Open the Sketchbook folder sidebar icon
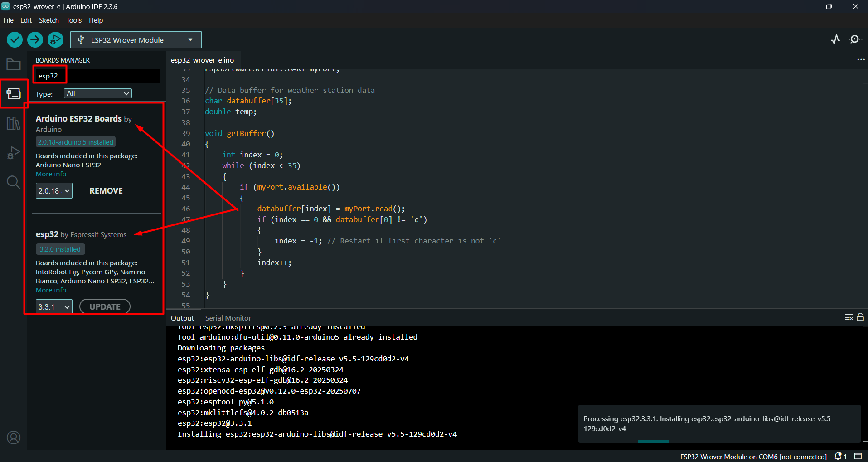This screenshot has height=462, width=868. point(14,64)
